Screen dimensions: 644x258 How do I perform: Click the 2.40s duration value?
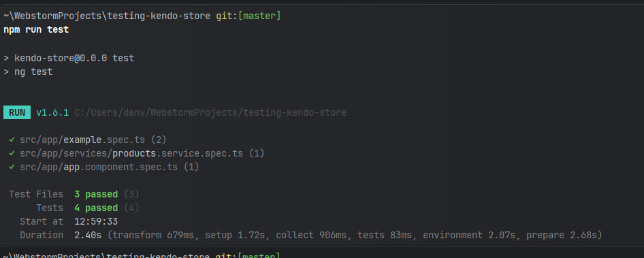88,235
